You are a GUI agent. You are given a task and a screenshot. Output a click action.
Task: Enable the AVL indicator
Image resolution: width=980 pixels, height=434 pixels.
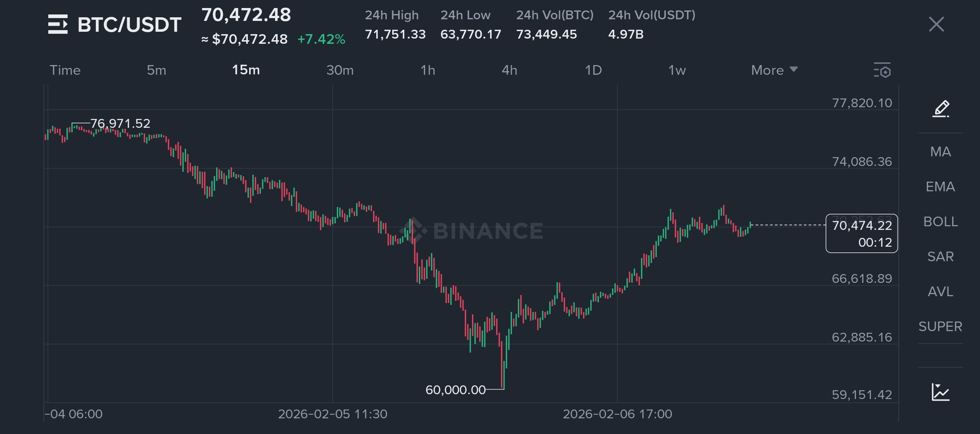pyautogui.click(x=941, y=292)
